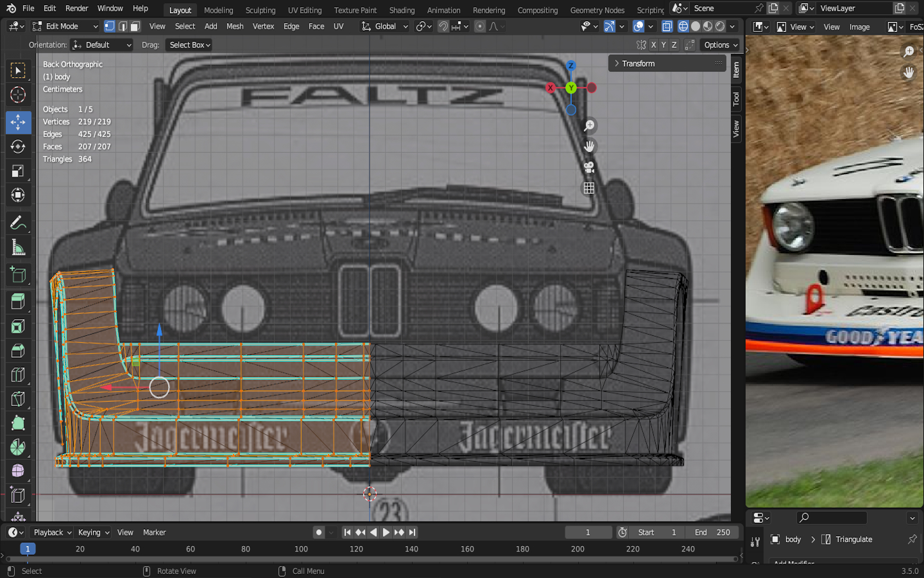Switch perspective/orthographic with the grid gizmo
The height and width of the screenshot is (578, 924).
[589, 188]
